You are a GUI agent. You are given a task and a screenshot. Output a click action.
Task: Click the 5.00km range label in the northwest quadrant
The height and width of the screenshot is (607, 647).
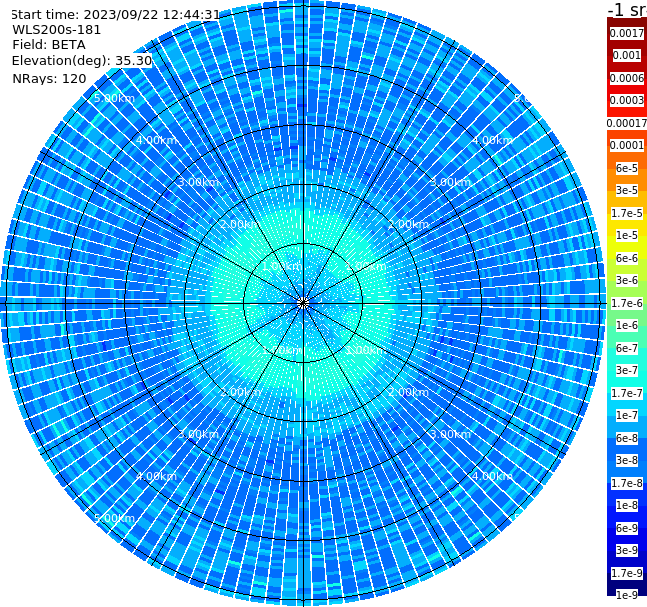(114, 98)
